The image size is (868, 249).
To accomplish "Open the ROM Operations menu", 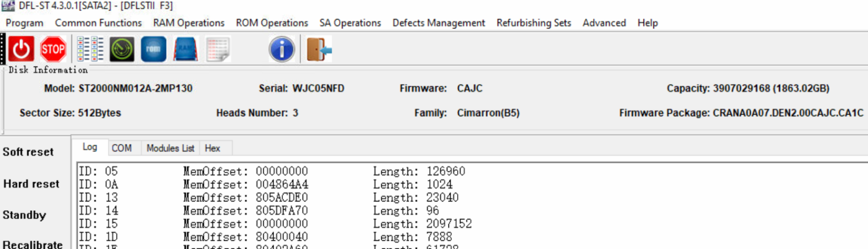I will [271, 23].
